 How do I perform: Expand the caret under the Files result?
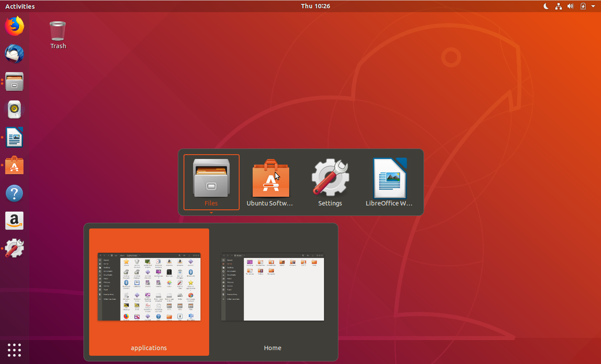(x=211, y=212)
